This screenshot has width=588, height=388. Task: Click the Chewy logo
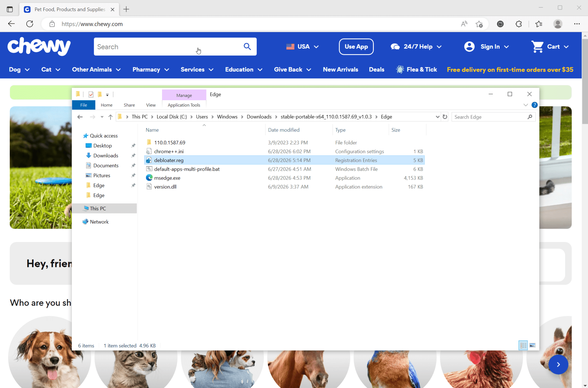(39, 47)
